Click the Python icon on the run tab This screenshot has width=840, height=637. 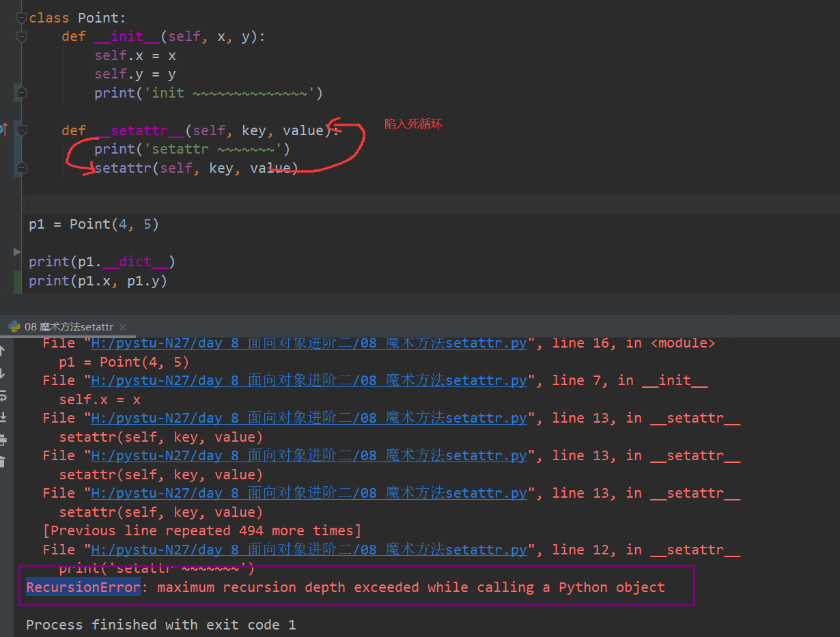14,327
